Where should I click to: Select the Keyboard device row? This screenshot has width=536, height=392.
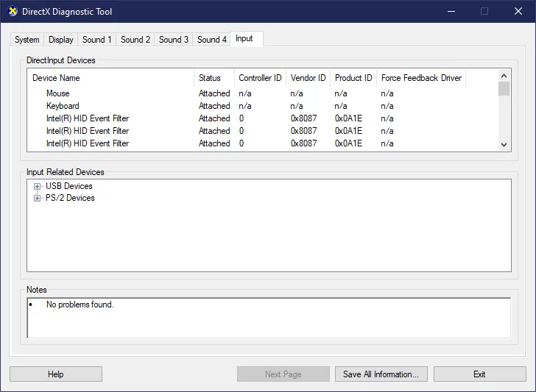pos(63,106)
